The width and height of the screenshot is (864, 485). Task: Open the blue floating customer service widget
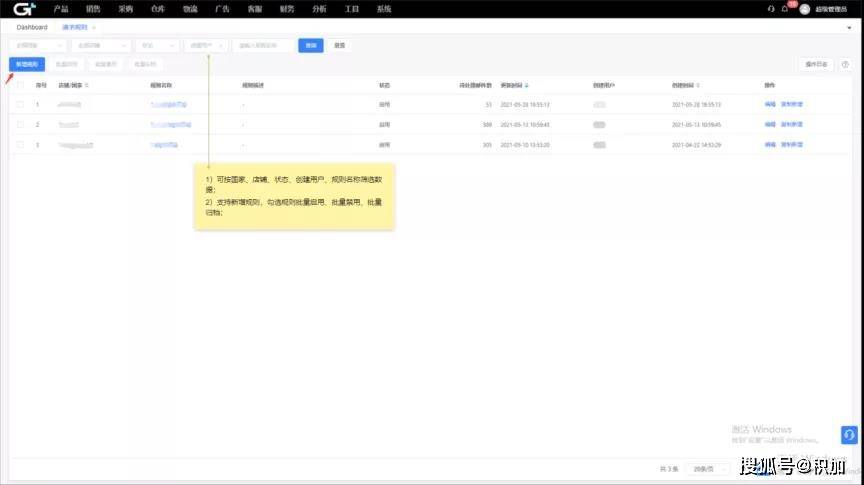point(848,435)
